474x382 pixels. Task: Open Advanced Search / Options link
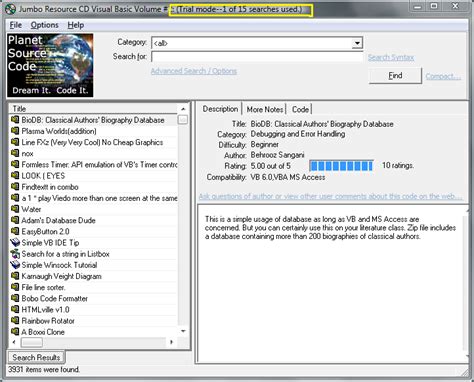194,71
